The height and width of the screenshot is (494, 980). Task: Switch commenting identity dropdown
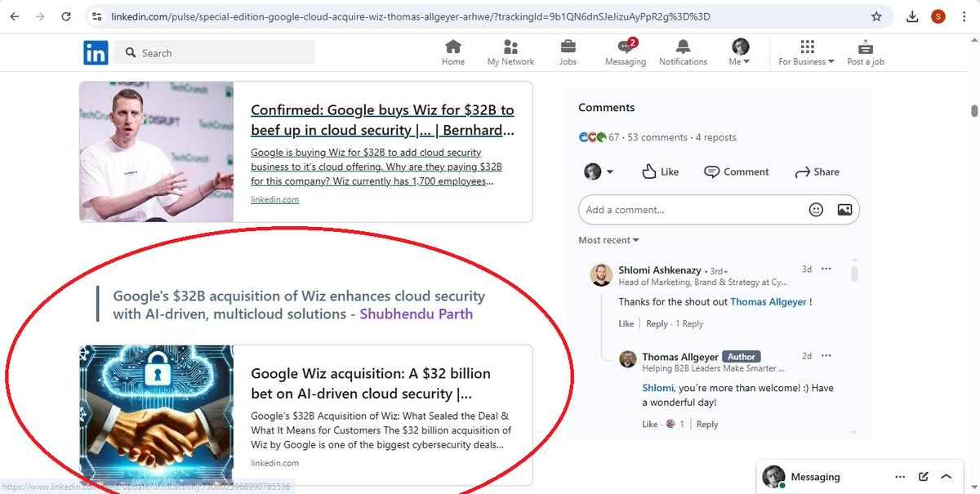pos(599,171)
